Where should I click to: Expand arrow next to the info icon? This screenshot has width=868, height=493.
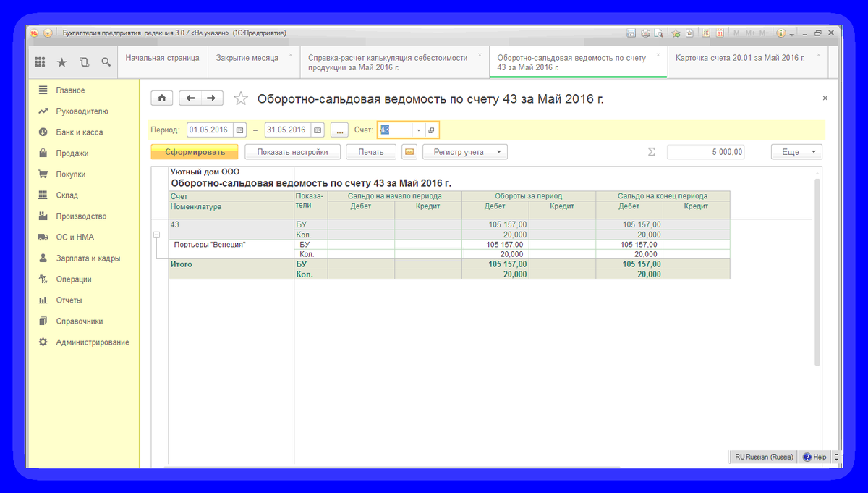click(x=792, y=34)
